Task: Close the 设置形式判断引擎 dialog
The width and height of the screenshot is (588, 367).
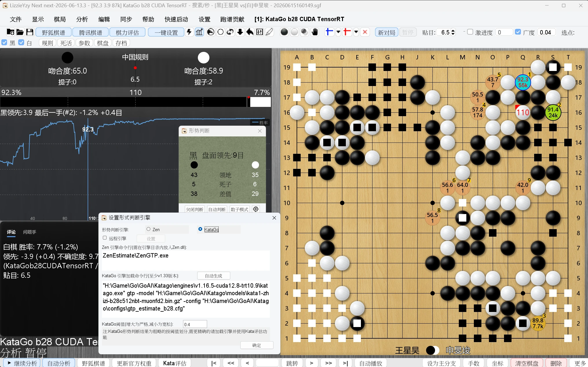Action: point(274,218)
